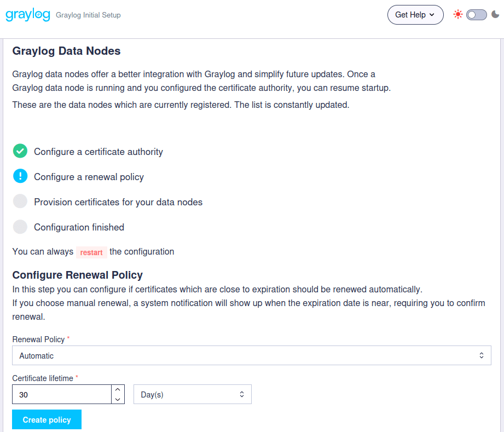Screen dimensions: 504x432
Task: Click the gray circle for provision certificates step
Action: (x=20, y=201)
